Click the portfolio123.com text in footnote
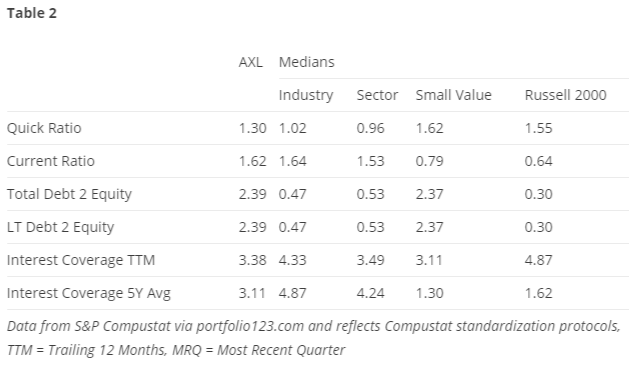The width and height of the screenshot is (629, 365). click(x=250, y=326)
